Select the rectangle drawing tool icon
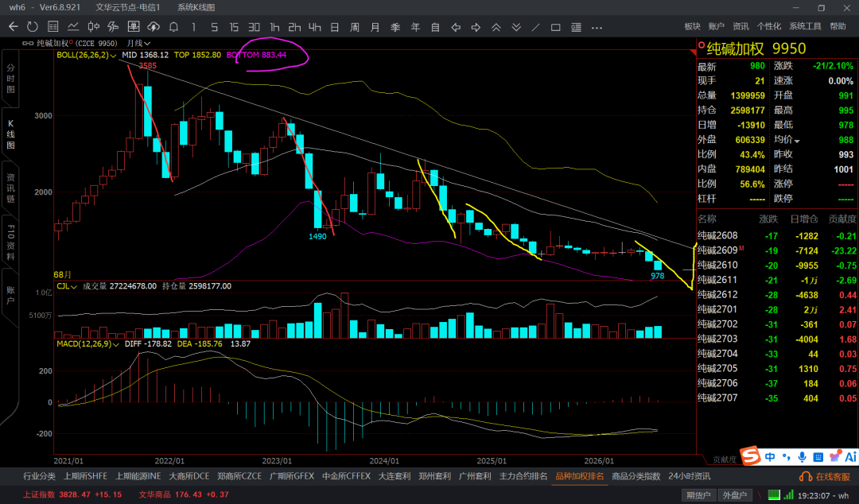Screen dimensions: 859x504 coord(555,27)
